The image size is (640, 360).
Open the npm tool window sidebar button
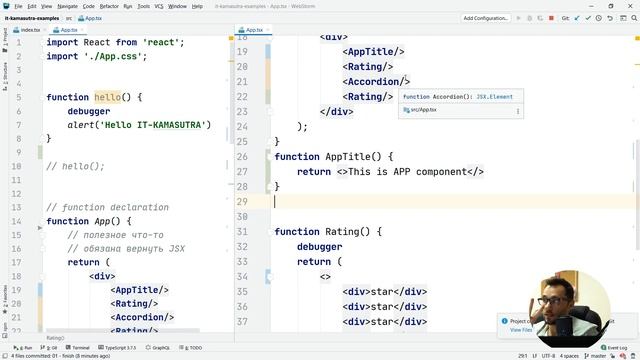tap(5, 330)
